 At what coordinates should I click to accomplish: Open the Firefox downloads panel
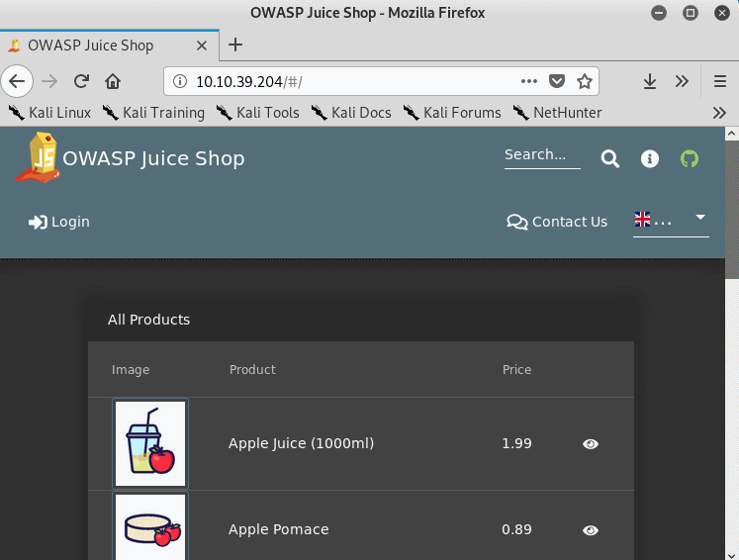(649, 81)
